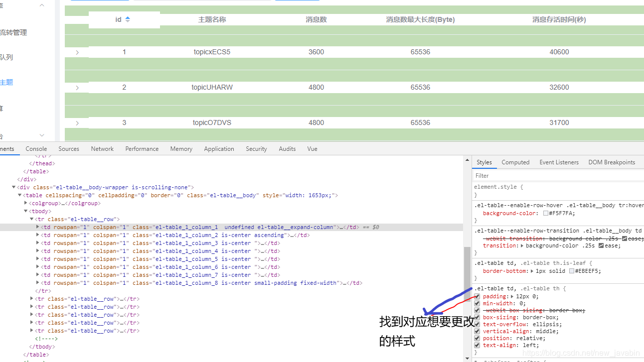
Task: Select the el-table_1_column_8 td DOM line
Action: point(201,283)
